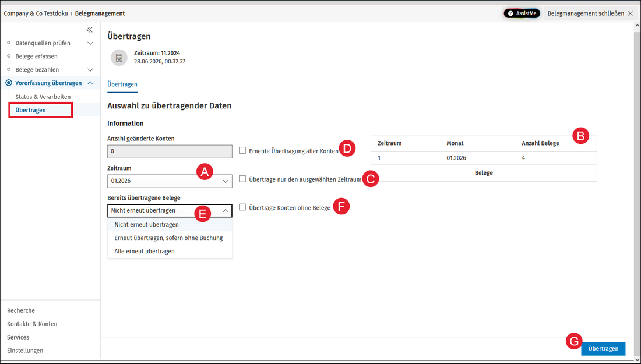Viewport: 641px width, 364px height.
Task: Close the Bereits übertragene Belege dropdown
Action: point(170,211)
